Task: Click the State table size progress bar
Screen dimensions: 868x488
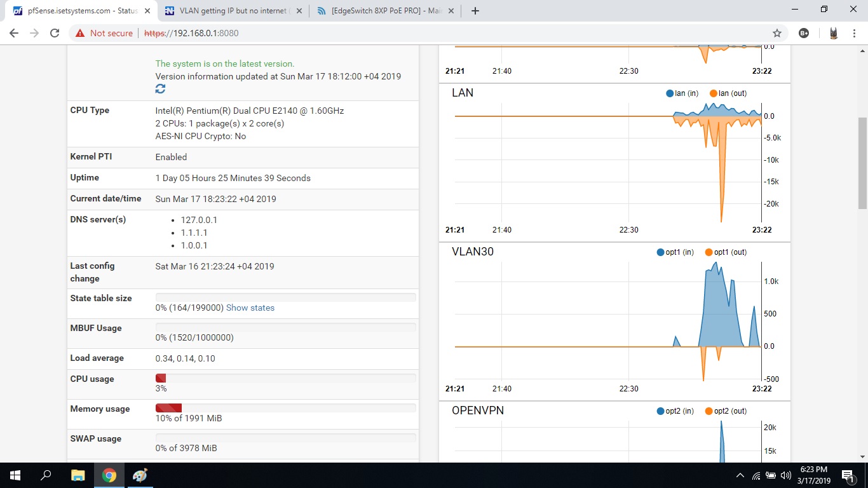Action: (x=286, y=297)
